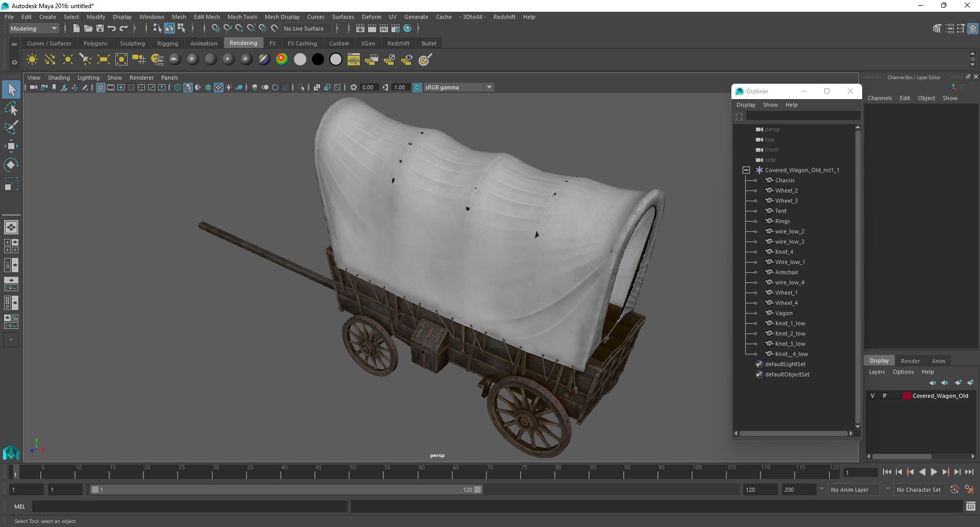Collapse the Covered_Wagon_Old_ncl1_1 group
This screenshot has width=980, height=527.
click(x=746, y=170)
